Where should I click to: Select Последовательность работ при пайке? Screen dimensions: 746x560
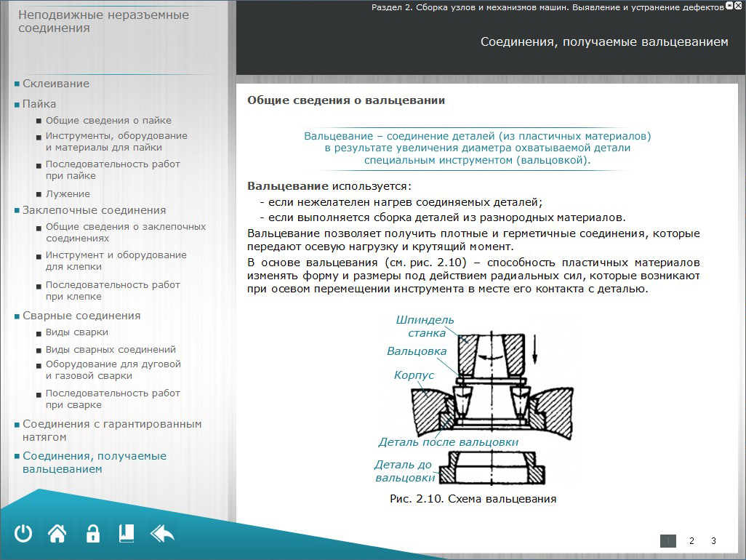[x=112, y=170]
